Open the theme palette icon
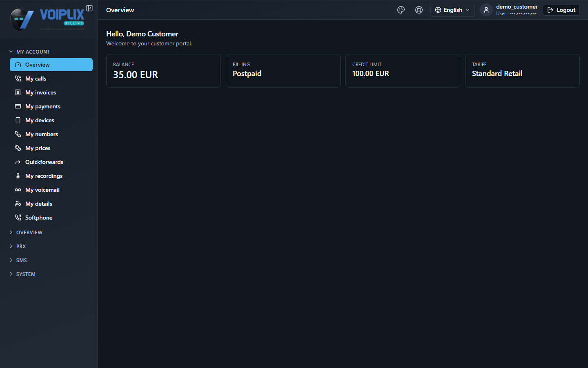The height and width of the screenshot is (368, 588). [401, 10]
